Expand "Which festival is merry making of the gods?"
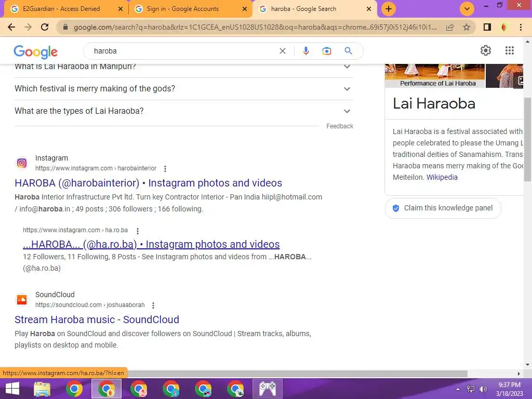The width and height of the screenshot is (532, 399). pos(183,89)
